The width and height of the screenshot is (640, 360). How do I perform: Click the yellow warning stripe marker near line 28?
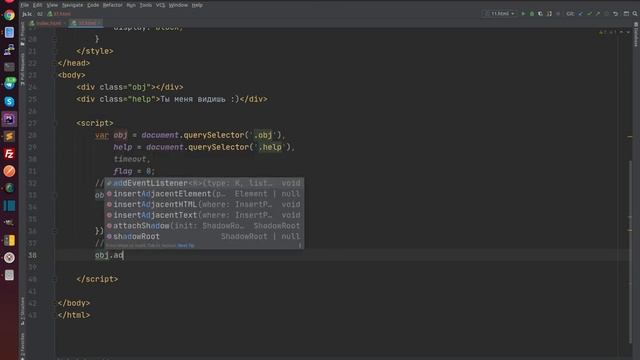[630, 137]
